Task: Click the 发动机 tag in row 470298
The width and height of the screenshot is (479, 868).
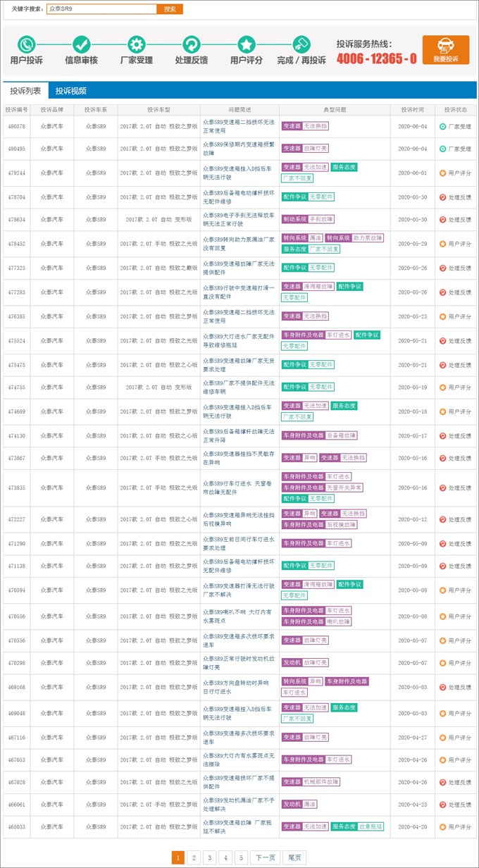Action: [x=292, y=662]
